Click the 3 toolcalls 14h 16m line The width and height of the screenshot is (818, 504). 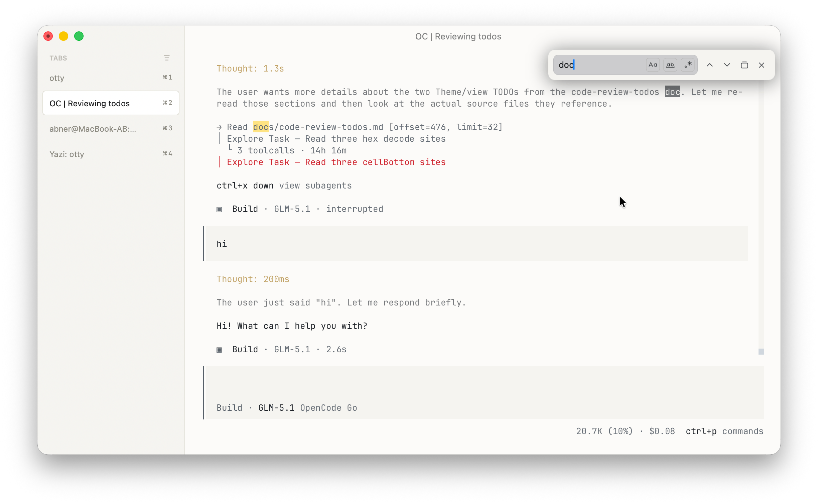pyautogui.click(x=291, y=150)
